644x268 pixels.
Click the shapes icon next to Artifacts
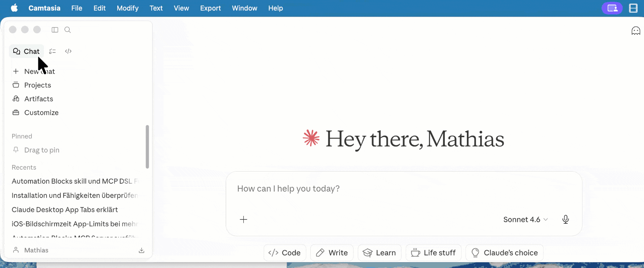coord(16,99)
